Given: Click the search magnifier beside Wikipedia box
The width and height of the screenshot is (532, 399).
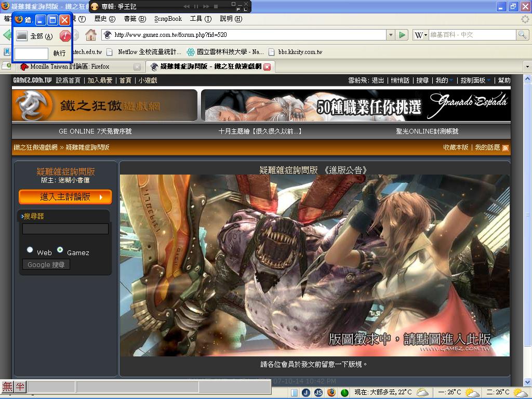Looking at the screenshot, I should [522, 35].
